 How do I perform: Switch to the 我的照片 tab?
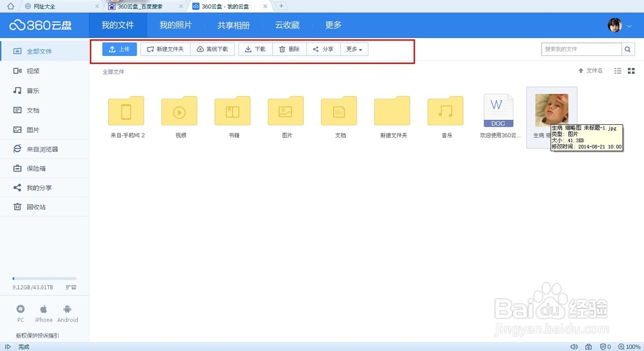click(x=176, y=25)
